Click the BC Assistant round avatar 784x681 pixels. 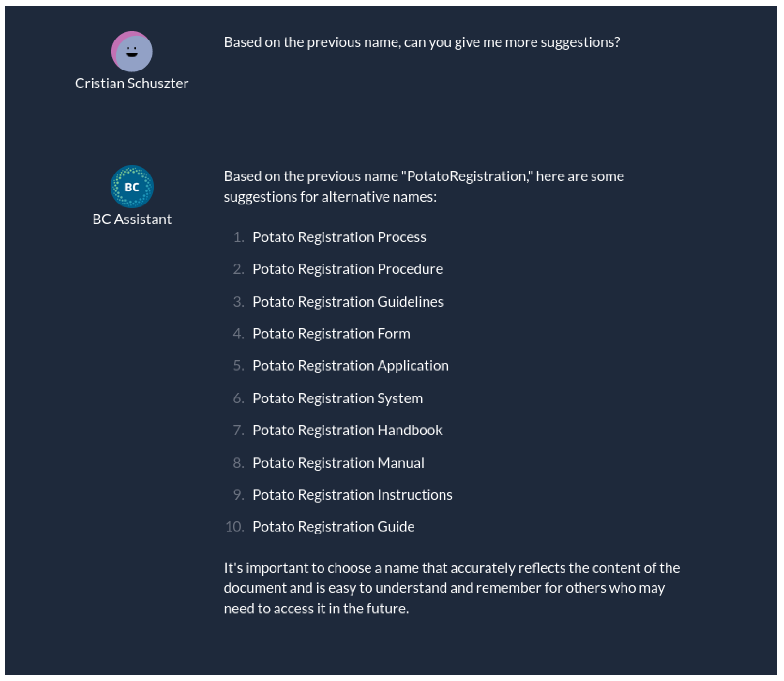131,187
